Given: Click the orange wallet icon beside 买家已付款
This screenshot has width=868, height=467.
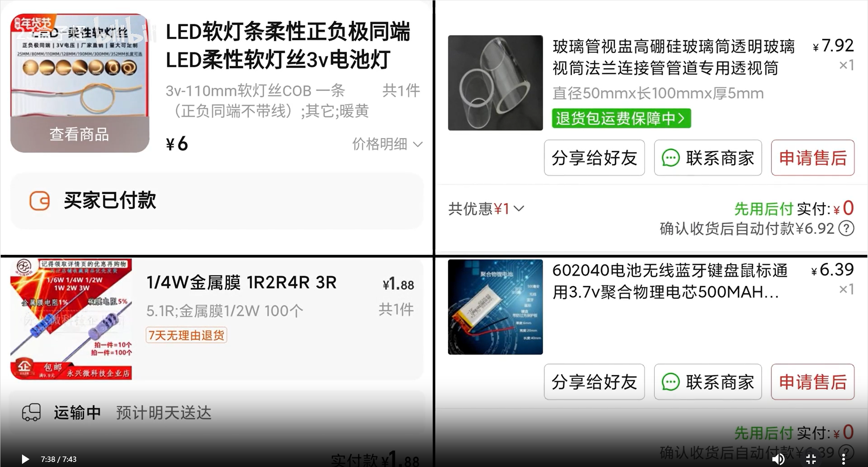Looking at the screenshot, I should (40, 201).
